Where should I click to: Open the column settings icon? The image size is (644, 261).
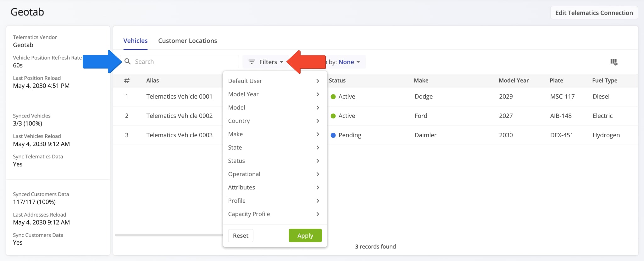coord(614,62)
